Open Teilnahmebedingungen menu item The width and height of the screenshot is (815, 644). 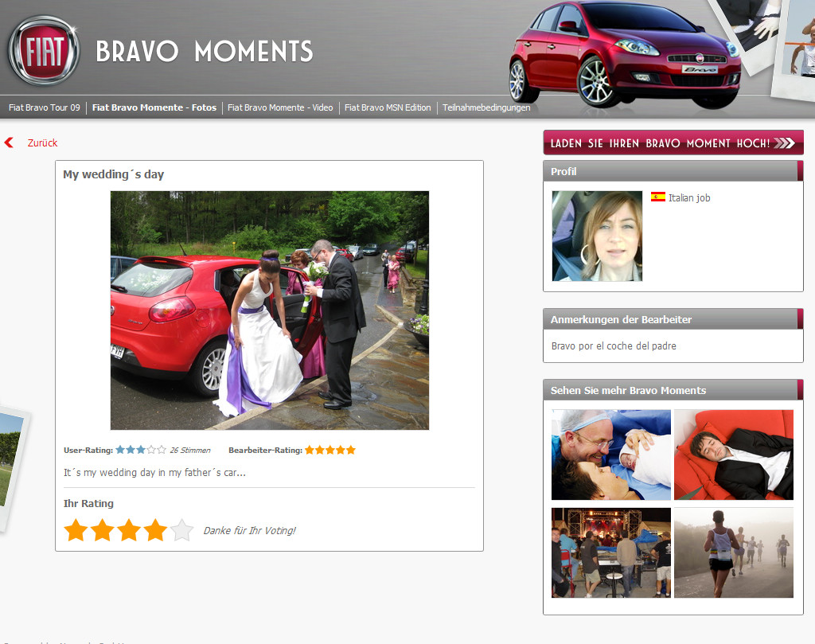click(486, 107)
